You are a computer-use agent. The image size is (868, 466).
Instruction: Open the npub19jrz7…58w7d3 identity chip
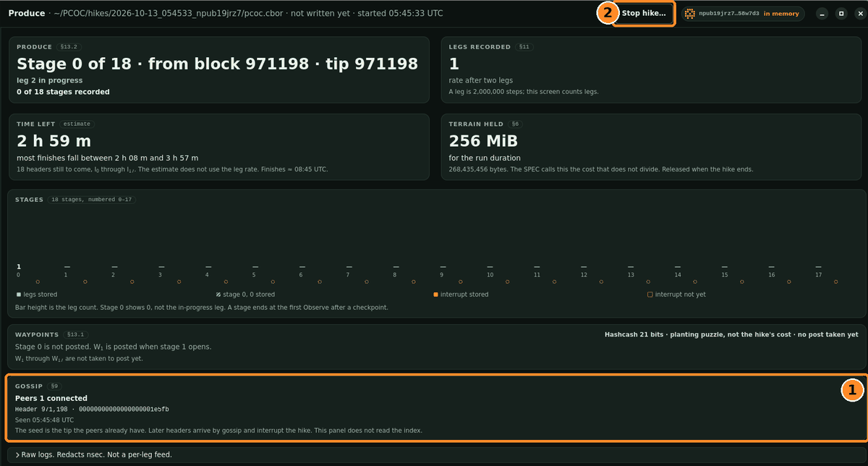click(742, 14)
